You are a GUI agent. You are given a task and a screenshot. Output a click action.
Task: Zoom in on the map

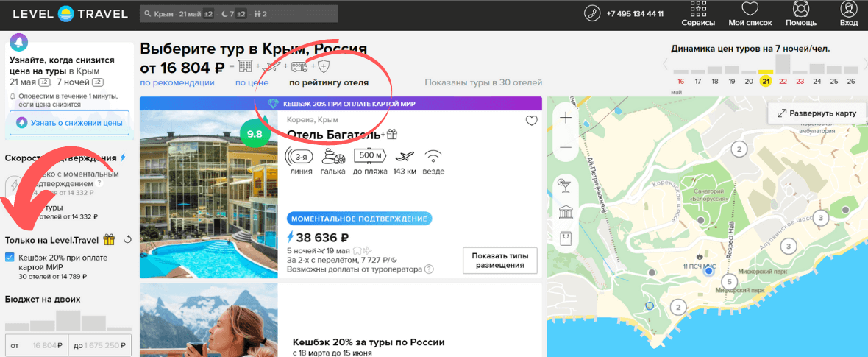(566, 118)
